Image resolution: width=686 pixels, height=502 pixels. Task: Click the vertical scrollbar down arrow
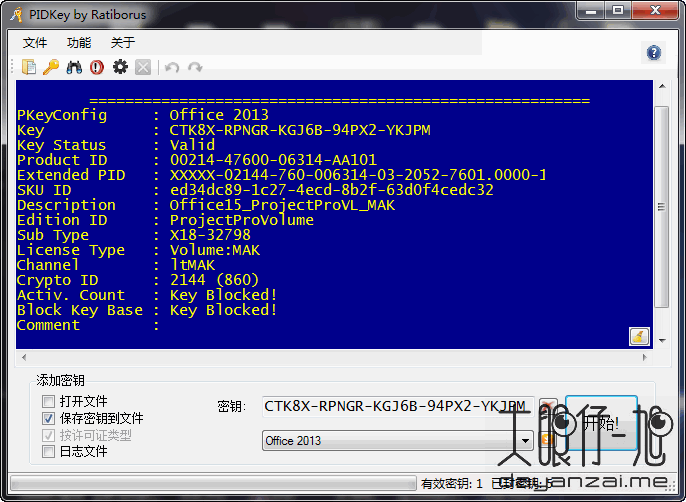click(x=662, y=341)
